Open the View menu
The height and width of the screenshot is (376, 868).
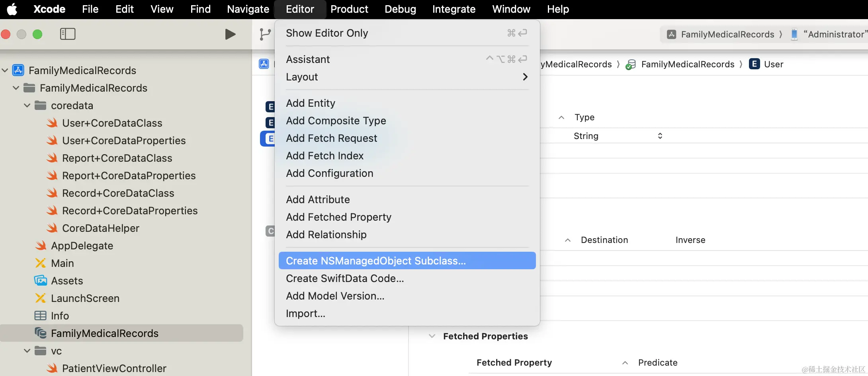tap(162, 9)
